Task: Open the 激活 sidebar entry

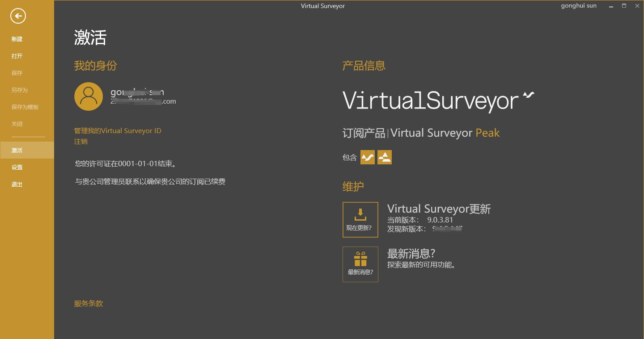Action: coord(27,150)
